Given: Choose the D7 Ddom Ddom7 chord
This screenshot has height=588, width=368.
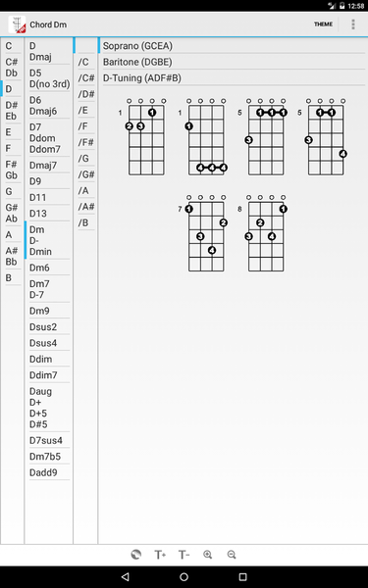Looking at the screenshot, I should [49, 138].
